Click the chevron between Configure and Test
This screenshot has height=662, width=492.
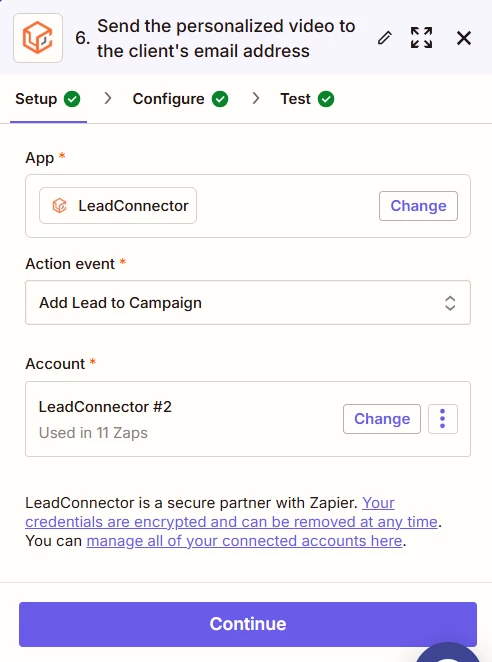click(256, 99)
